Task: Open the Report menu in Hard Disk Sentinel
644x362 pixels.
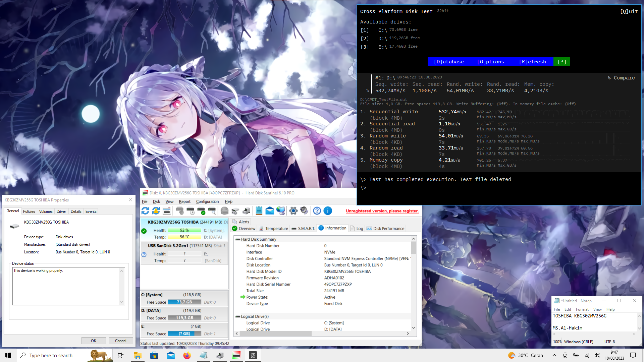Action: (x=184, y=201)
